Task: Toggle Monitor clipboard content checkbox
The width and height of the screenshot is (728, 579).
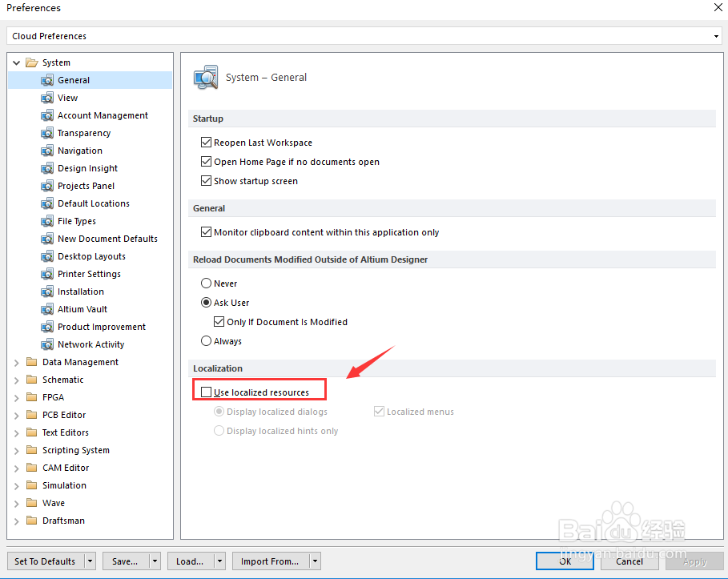Action: point(206,232)
